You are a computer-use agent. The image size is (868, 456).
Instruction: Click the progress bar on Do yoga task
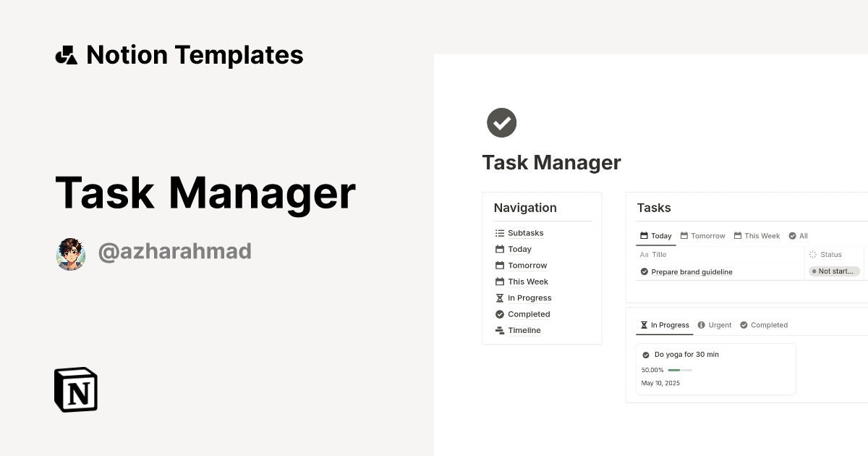click(x=678, y=369)
